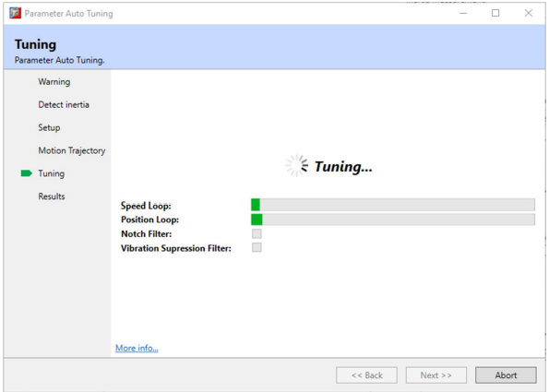This screenshot has height=392, width=549.
Task: Click the Speed Loop progress bar
Action: pyautogui.click(x=393, y=205)
